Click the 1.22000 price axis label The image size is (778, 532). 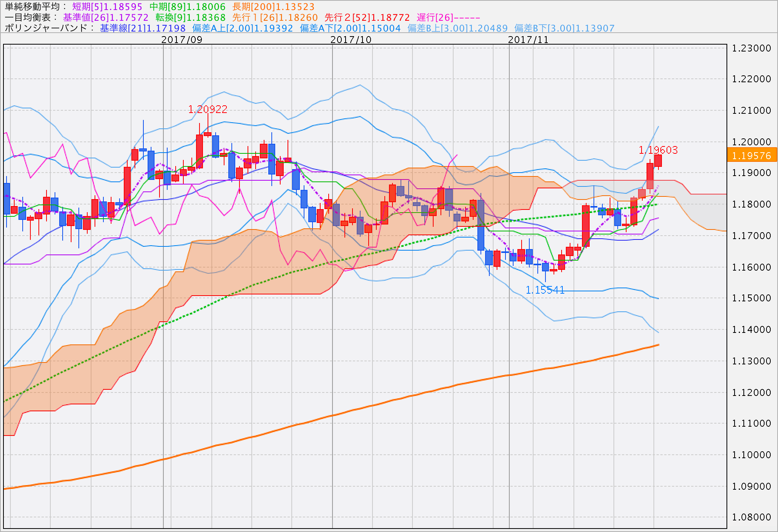pos(751,79)
